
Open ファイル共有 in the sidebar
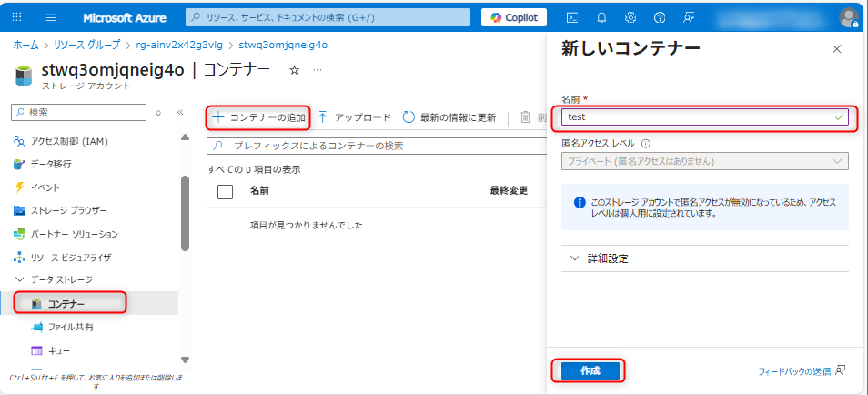[x=70, y=327]
